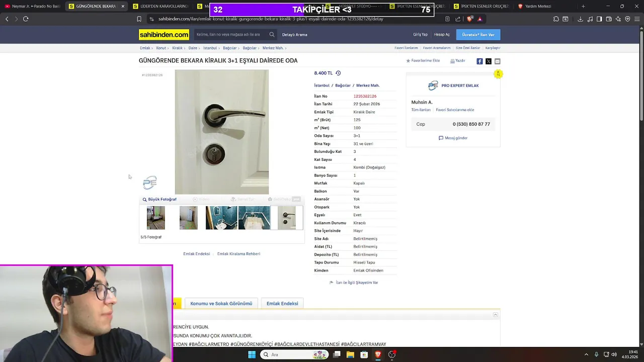Screen dimensions: 644x362
Task: Click the volume speaker tray icon
Action: point(614,354)
